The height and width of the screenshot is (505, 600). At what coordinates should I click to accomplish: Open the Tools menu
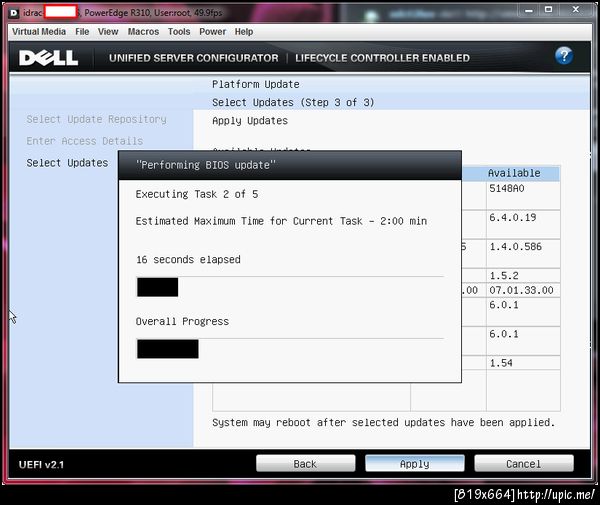pyautogui.click(x=179, y=32)
